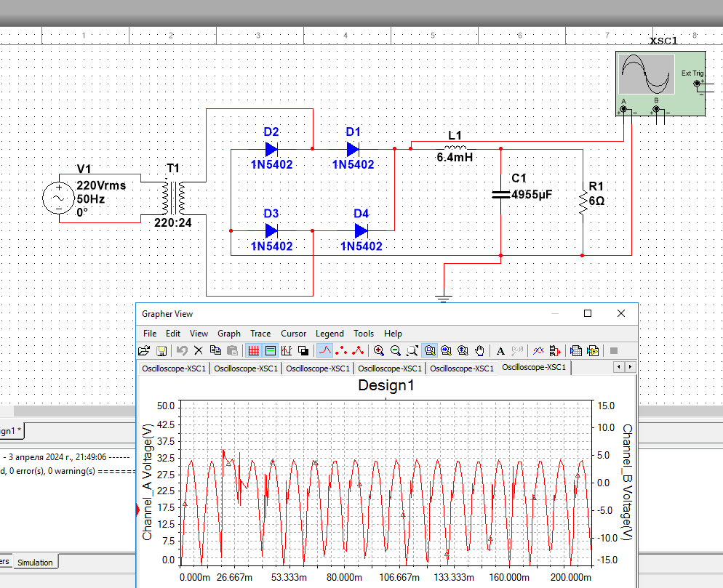Click the grey Stop square icon

tap(614, 351)
